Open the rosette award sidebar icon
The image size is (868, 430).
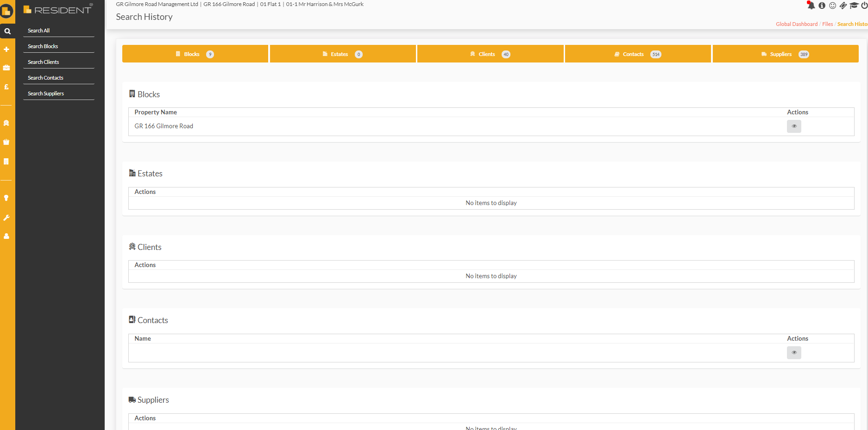coord(6,123)
